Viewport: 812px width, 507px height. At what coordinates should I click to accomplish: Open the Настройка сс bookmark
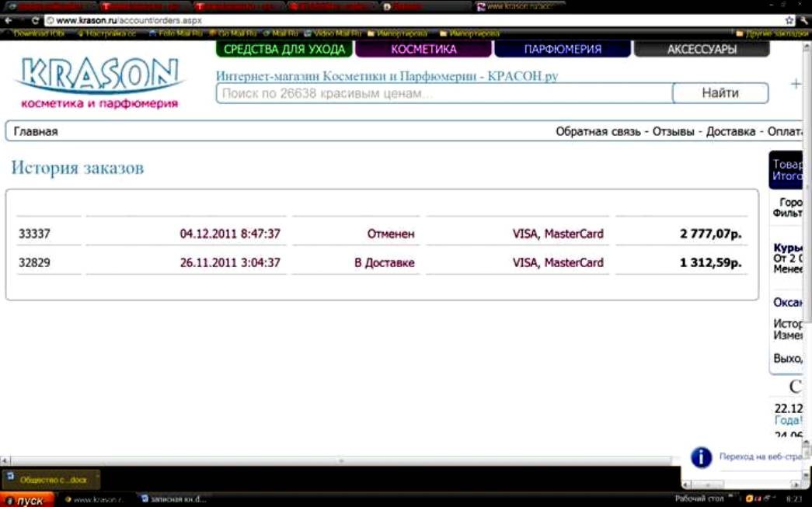106,33
